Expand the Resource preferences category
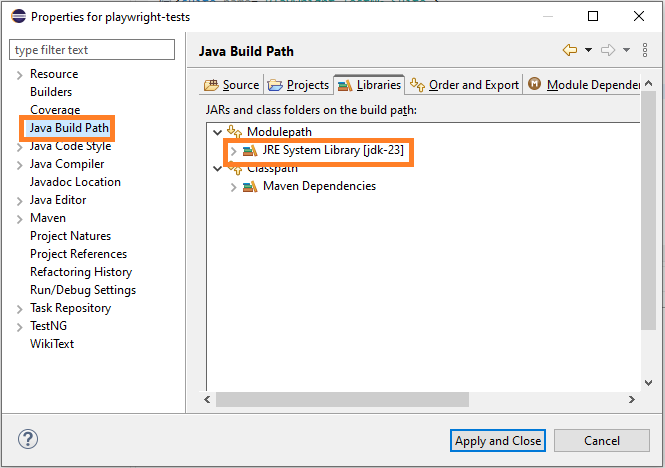The height and width of the screenshot is (468, 665). coord(18,74)
